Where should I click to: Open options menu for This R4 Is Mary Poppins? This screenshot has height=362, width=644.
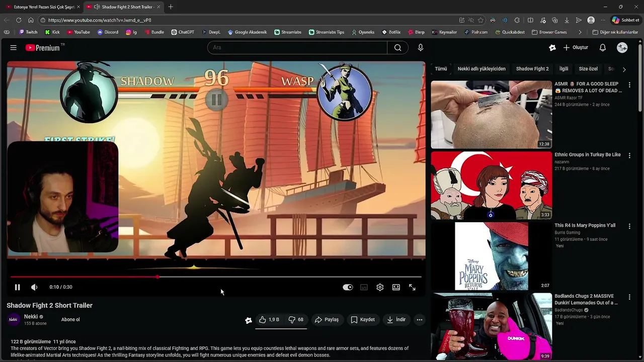click(x=629, y=227)
